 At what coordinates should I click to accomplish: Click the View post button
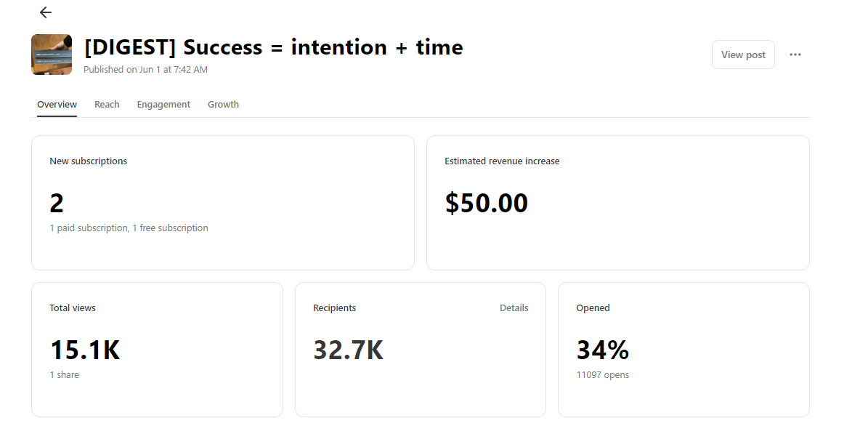(743, 55)
